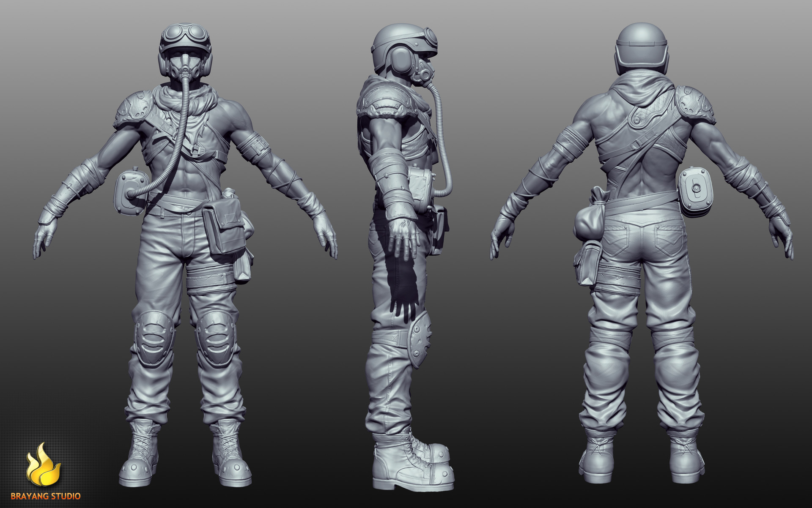Select the round canister on back-view waist
Viewport: 812px width, 508px height.
pos(696,191)
